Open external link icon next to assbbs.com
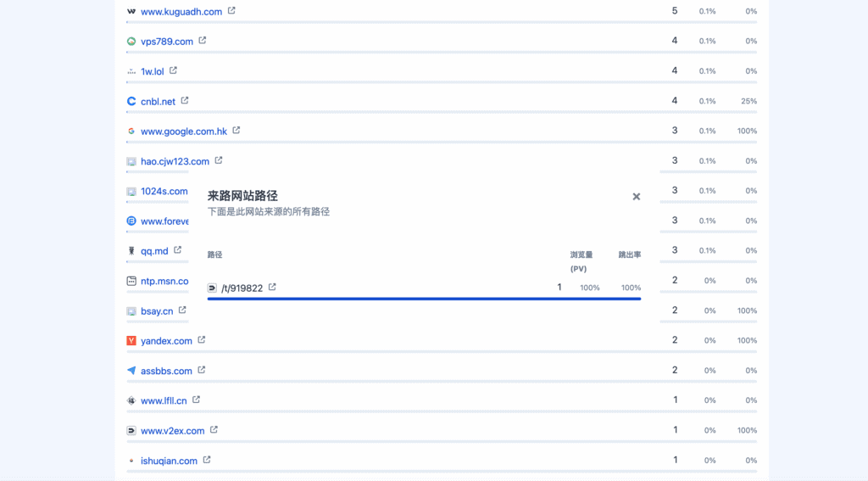Screen dimensions: 868x481 (x=202, y=370)
